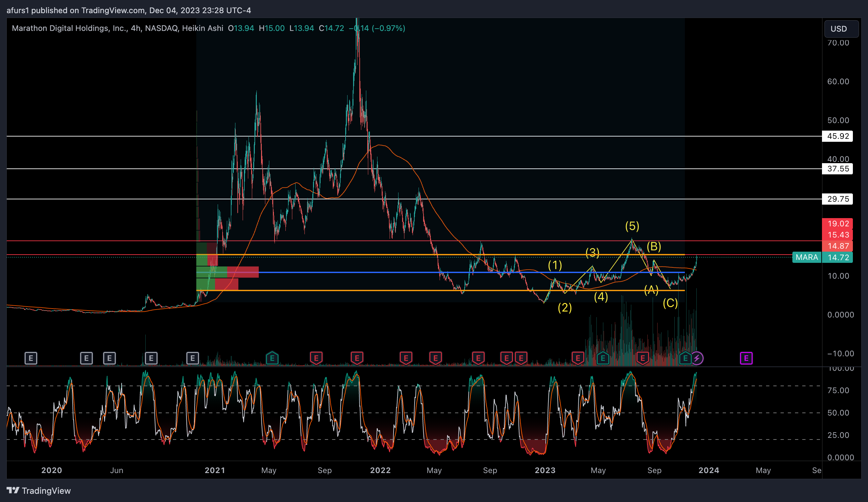Select the 37.55 horizontal line price label
Viewport: 868px width, 502px height.
pyautogui.click(x=837, y=169)
